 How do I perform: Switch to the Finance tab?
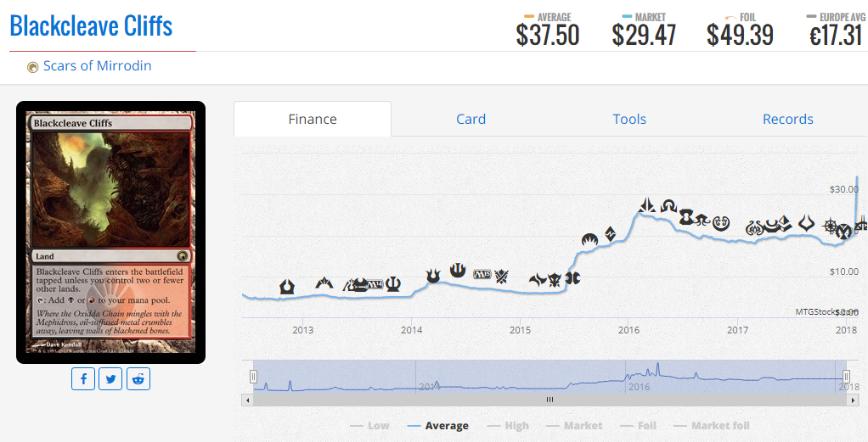[313, 119]
